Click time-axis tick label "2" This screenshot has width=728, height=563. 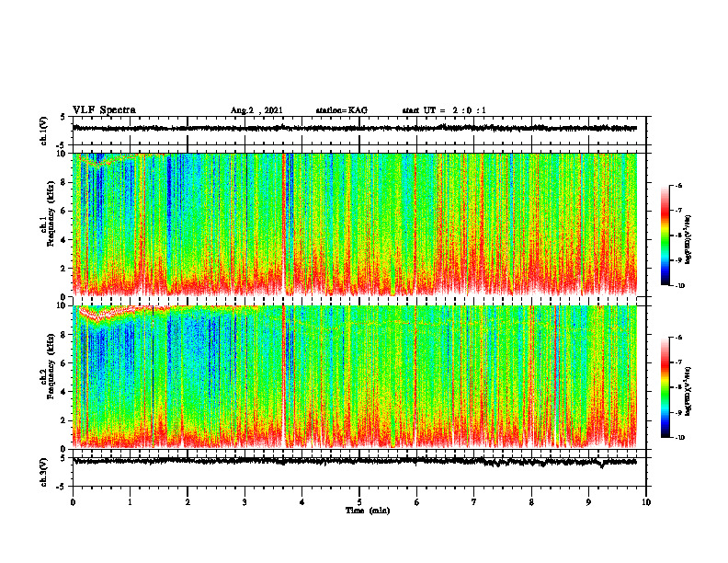(x=188, y=502)
